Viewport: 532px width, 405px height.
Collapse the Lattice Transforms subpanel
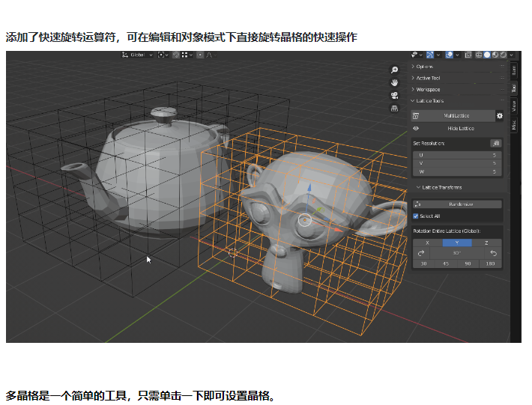tap(418, 187)
